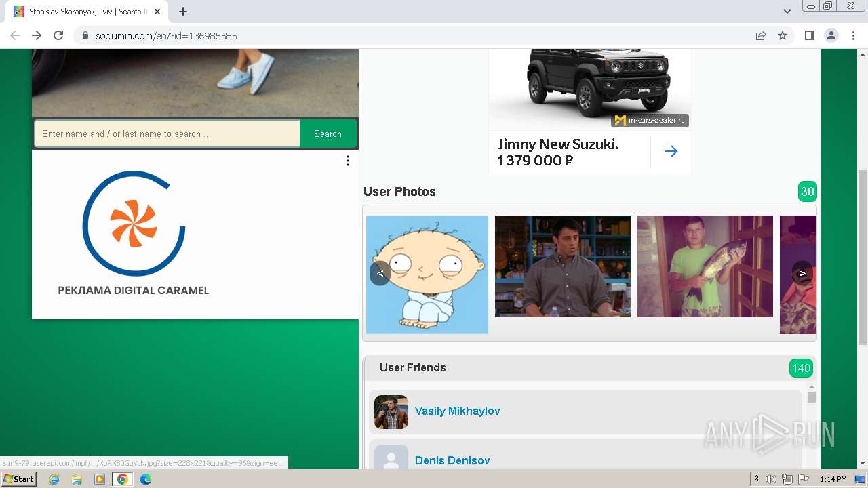Screen dimensions: 868x488
Task: Reload the page with refresh icon
Action: click(x=58, y=35)
